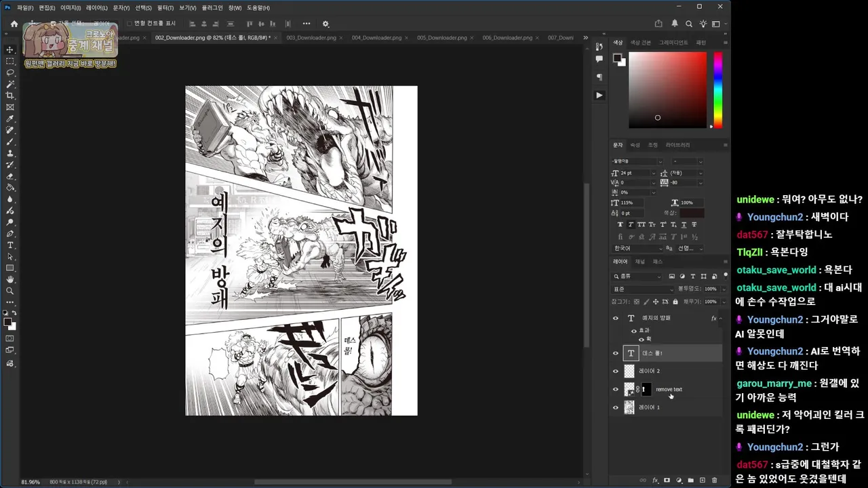Switch to the 속성 tab
The height and width of the screenshot is (488, 868).
(635, 145)
